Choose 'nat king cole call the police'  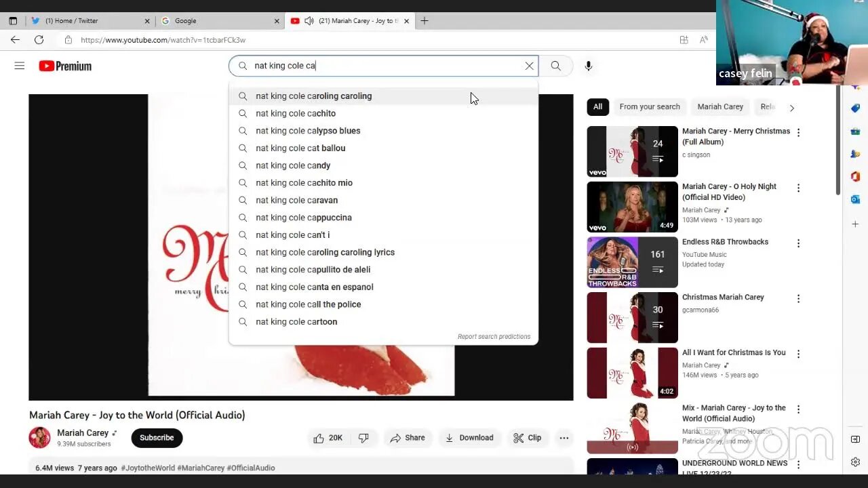[x=383, y=304]
